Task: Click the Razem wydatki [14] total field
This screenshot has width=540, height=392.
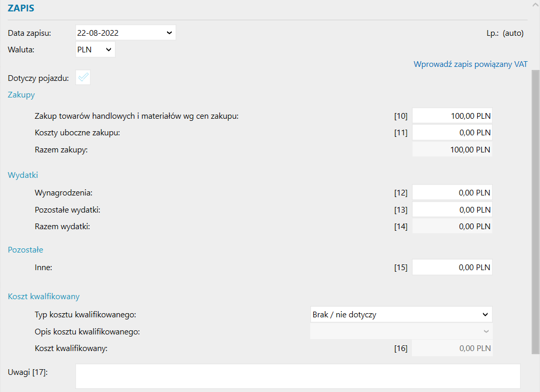Action: click(452, 227)
